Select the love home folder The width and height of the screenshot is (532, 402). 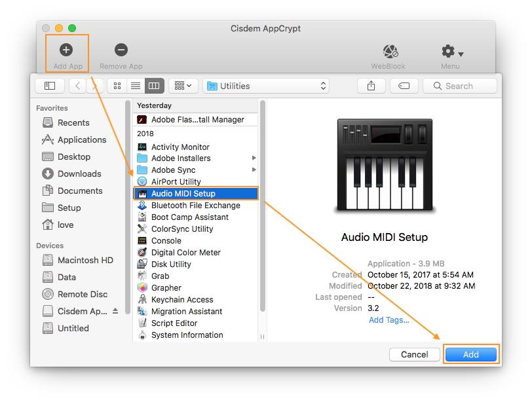tap(58, 225)
